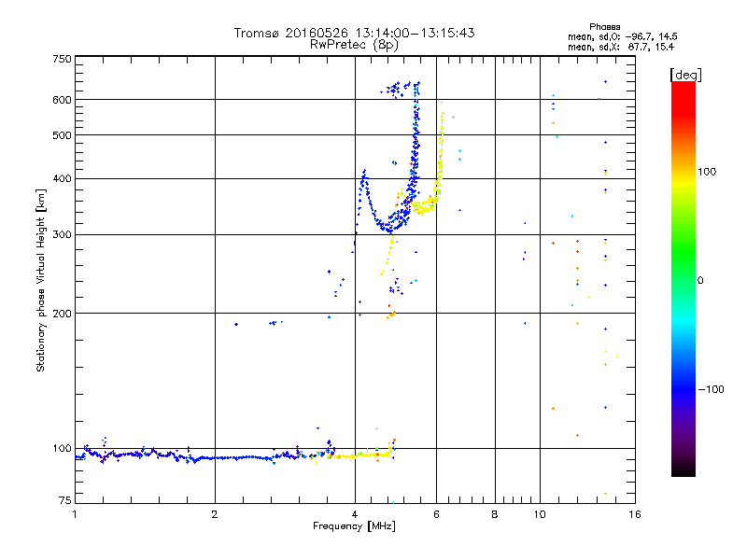Click the y-axis tick label '600'
The image size is (747, 560).
pos(62,100)
